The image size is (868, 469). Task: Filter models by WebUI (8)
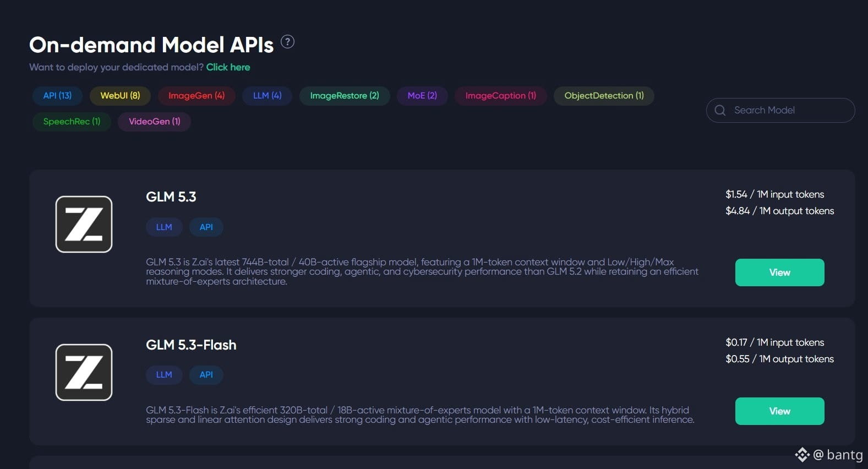tap(120, 96)
